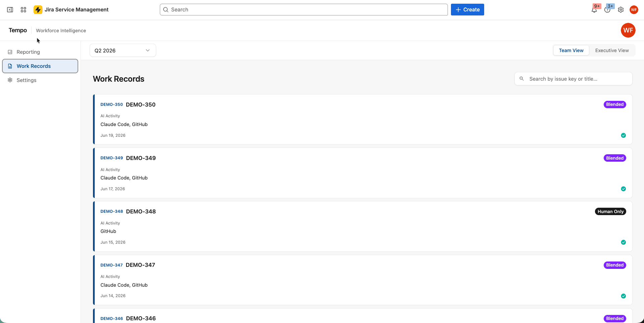Open the help icon with 3+ badge
This screenshot has width=644, height=323.
(607, 10)
